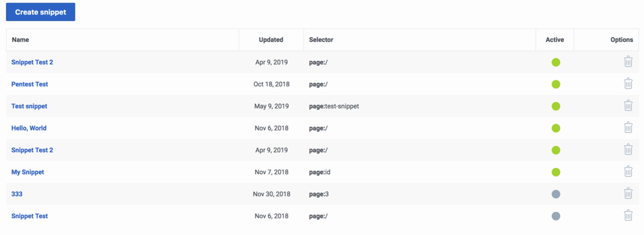Open the Hello, World snippet link

pos(29,128)
